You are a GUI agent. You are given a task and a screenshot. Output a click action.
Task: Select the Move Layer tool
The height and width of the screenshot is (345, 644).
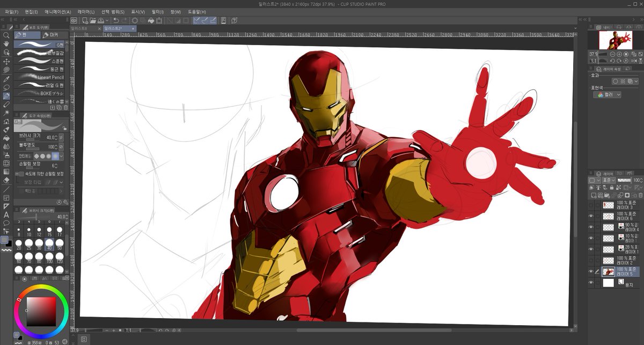click(6, 61)
